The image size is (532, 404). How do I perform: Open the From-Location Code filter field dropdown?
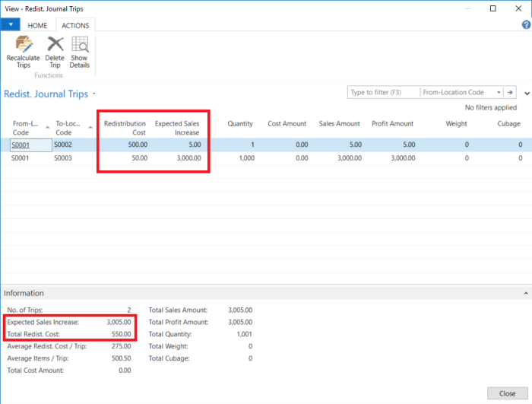tap(499, 92)
